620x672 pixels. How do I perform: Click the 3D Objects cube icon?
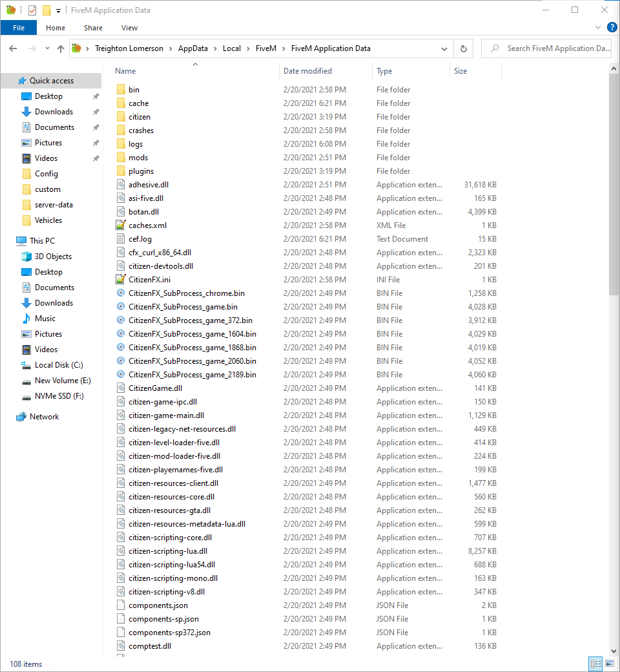point(26,257)
